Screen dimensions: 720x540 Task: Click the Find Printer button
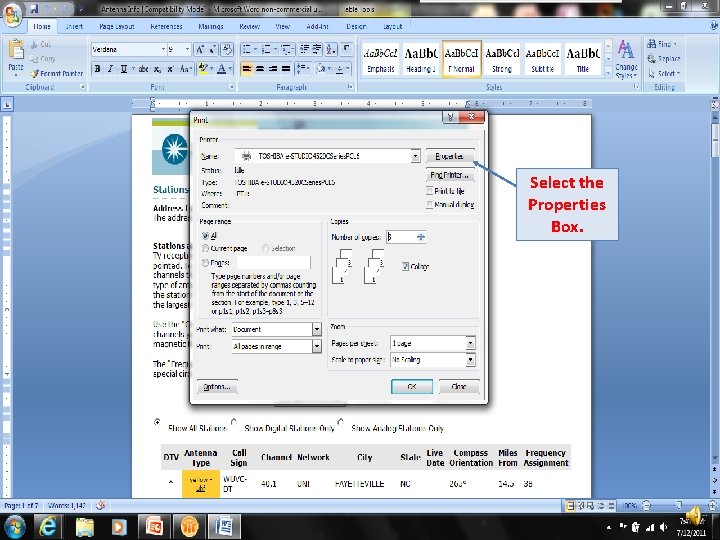click(450, 175)
